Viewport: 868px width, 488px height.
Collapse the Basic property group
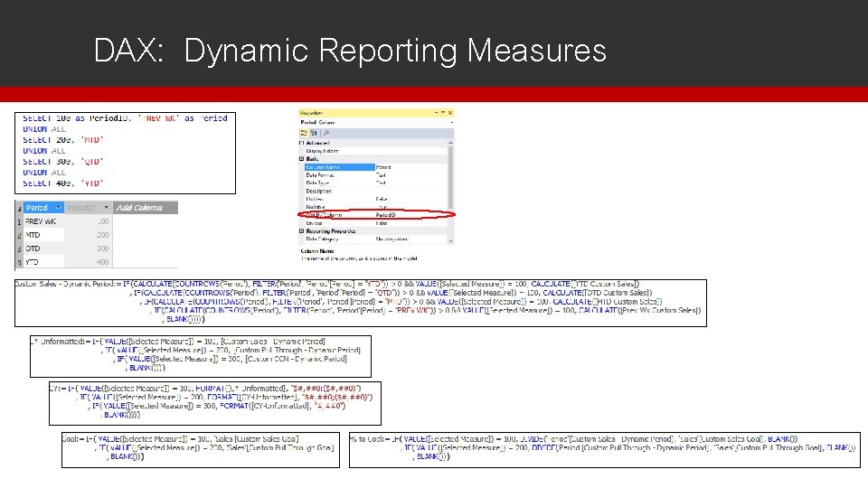302,159
